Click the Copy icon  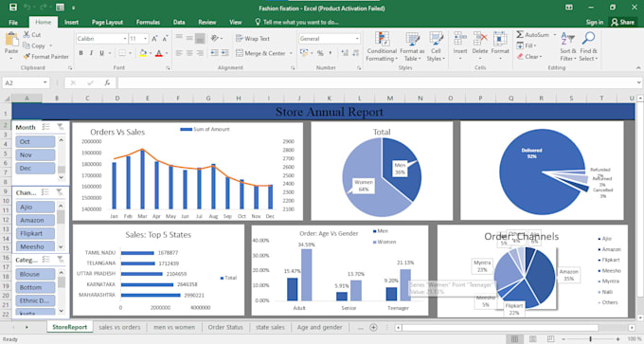27,45
